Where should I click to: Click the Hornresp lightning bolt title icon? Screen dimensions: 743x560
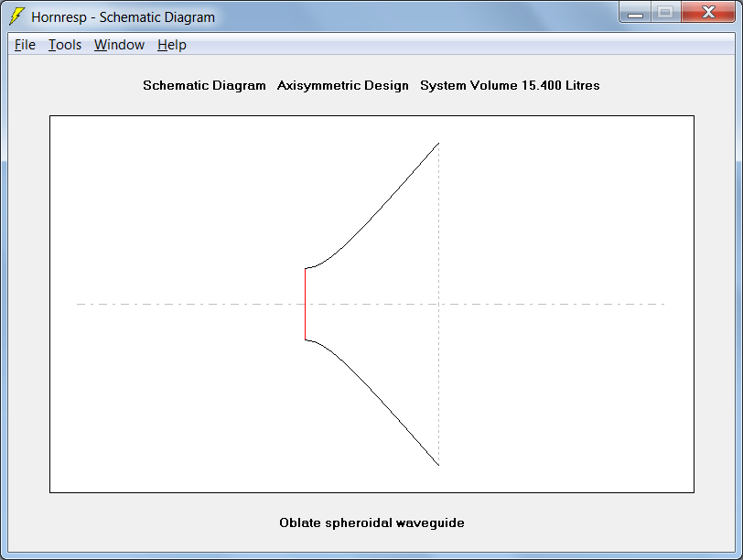[x=17, y=16]
